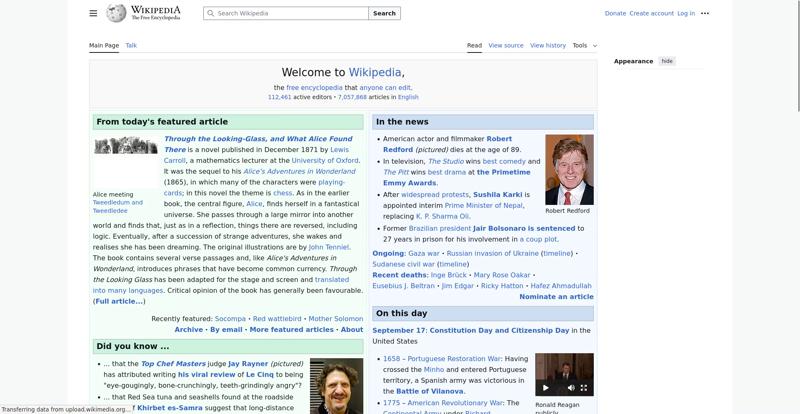The height and width of the screenshot is (414, 800).
Task: Open the Wikipedia link in welcome heading
Action: [375, 72]
